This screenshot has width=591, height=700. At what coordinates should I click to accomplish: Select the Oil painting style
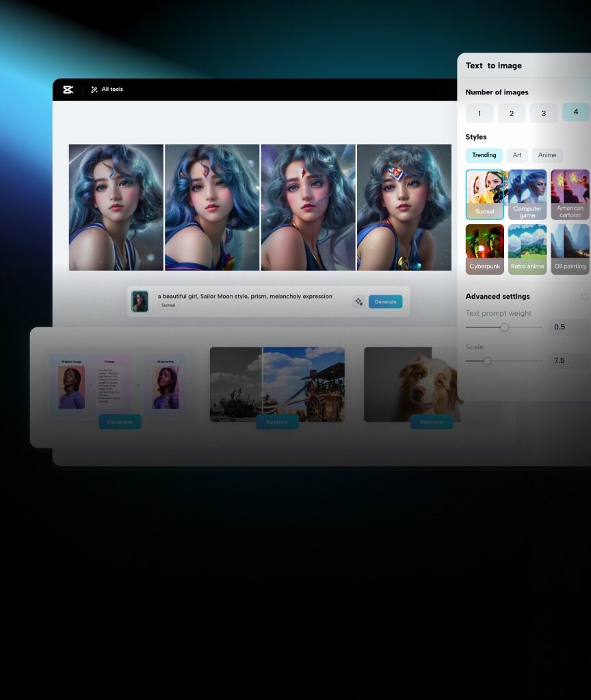pos(570,248)
